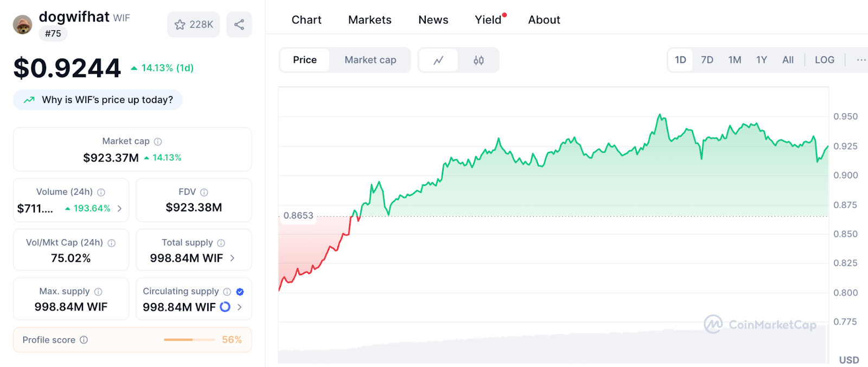This screenshot has height=367, width=868.
Task: Switch to candlestick chart view icon
Action: click(478, 60)
